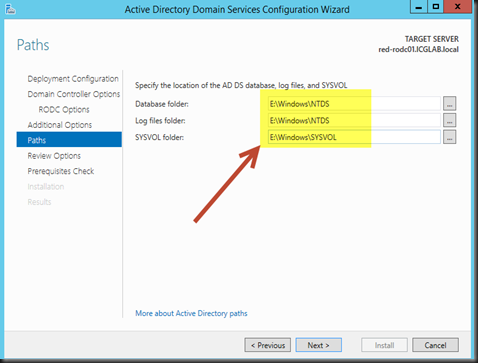Click the Log files folder path field
Viewport: 478px width, 363px height.
point(354,120)
